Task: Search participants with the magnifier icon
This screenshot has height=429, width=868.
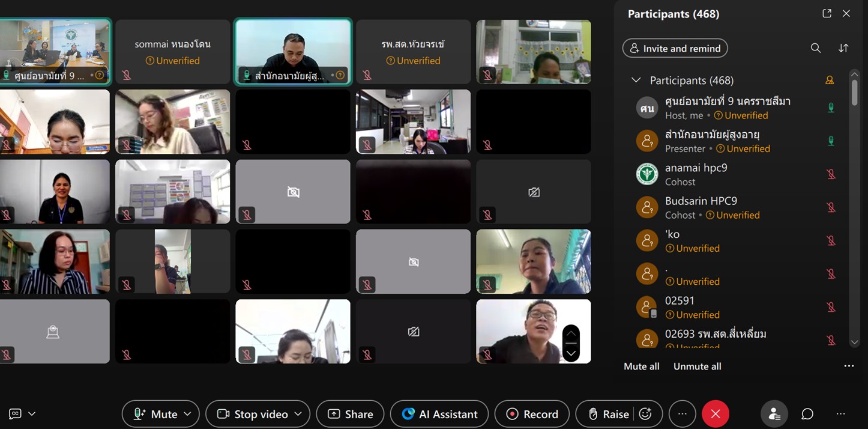Action: click(815, 48)
